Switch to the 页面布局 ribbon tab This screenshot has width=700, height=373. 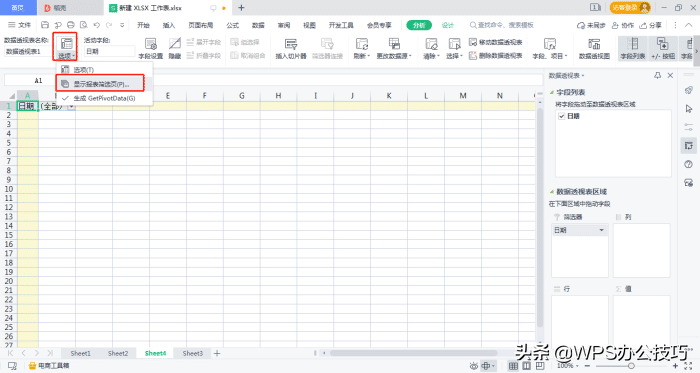tap(200, 25)
